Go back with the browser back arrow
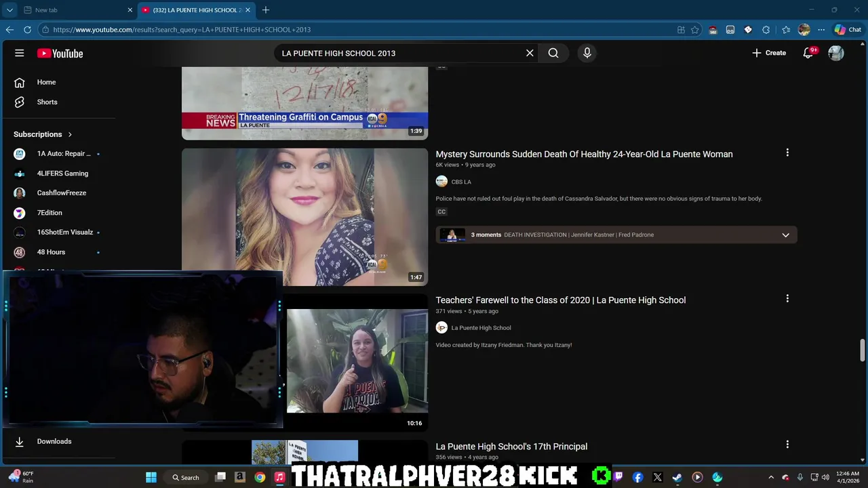 (9, 30)
